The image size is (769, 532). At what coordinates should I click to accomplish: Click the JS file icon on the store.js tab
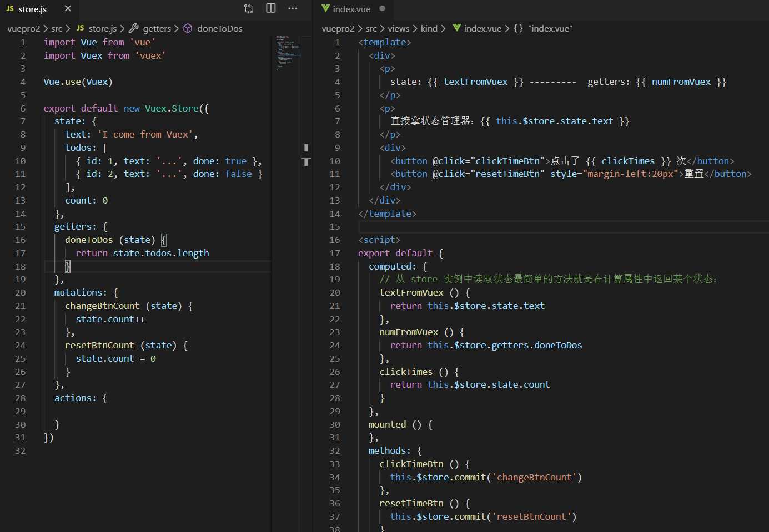[x=10, y=9]
